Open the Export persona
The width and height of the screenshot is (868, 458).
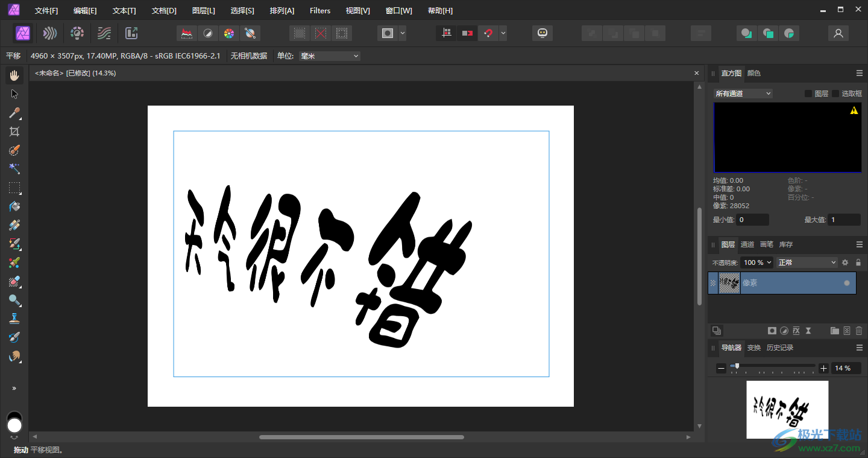(131, 33)
